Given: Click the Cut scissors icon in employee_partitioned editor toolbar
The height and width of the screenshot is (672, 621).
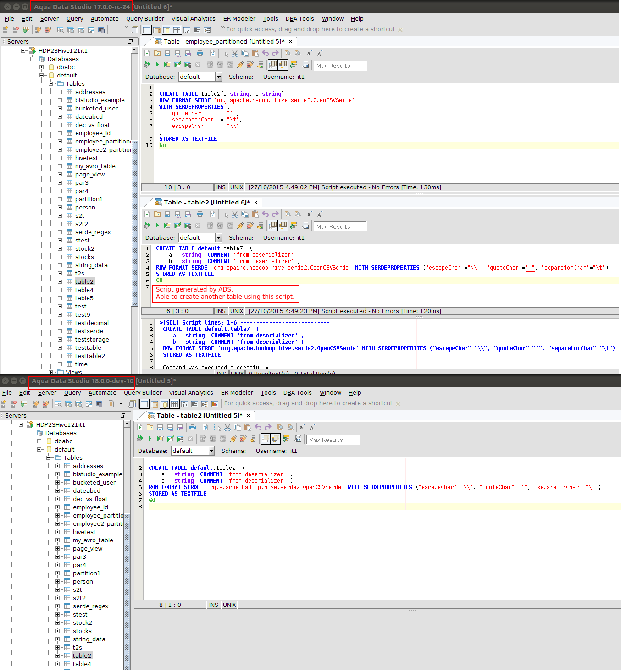Looking at the screenshot, I should tap(235, 54).
